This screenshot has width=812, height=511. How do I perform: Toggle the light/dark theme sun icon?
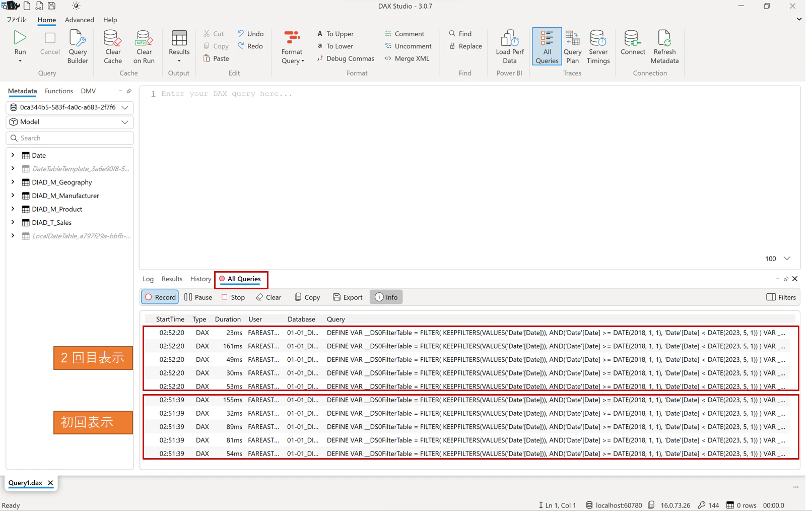click(x=76, y=6)
